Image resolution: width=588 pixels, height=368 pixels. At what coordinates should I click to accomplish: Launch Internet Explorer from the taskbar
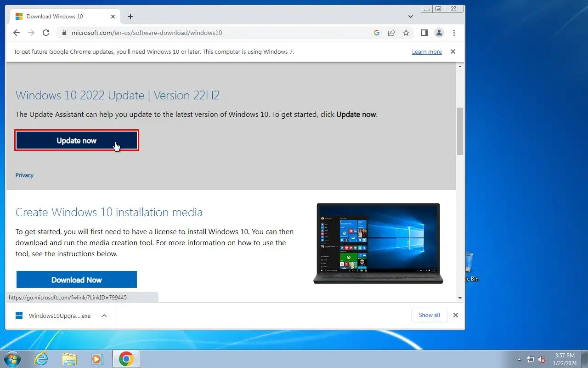click(x=41, y=359)
